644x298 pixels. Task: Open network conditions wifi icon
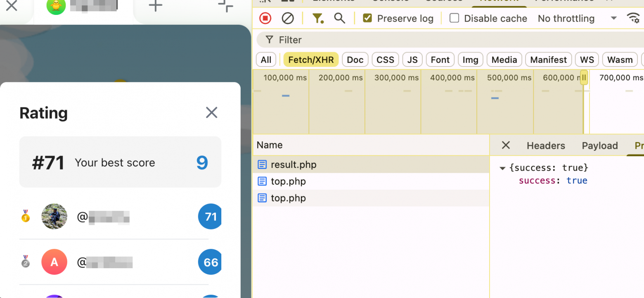click(633, 18)
